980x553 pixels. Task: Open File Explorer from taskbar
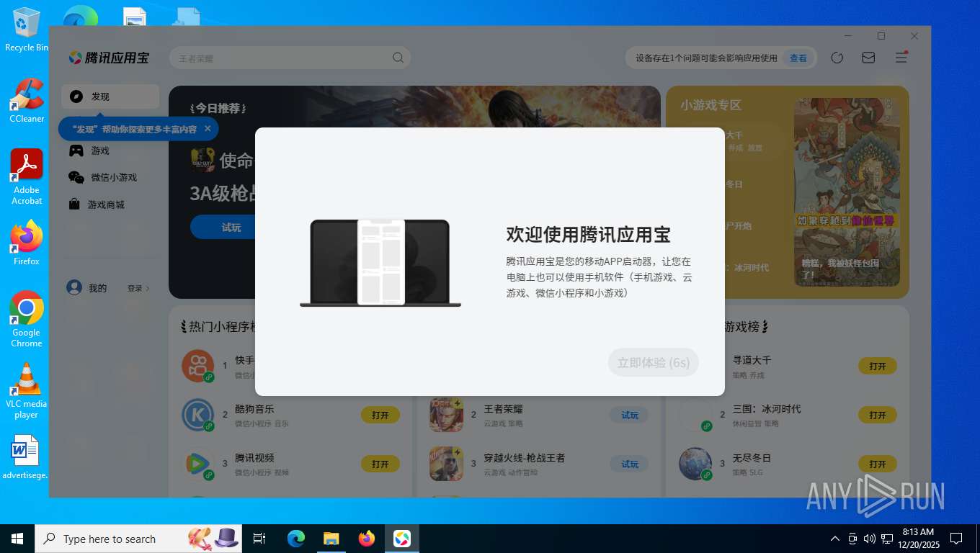(331, 539)
